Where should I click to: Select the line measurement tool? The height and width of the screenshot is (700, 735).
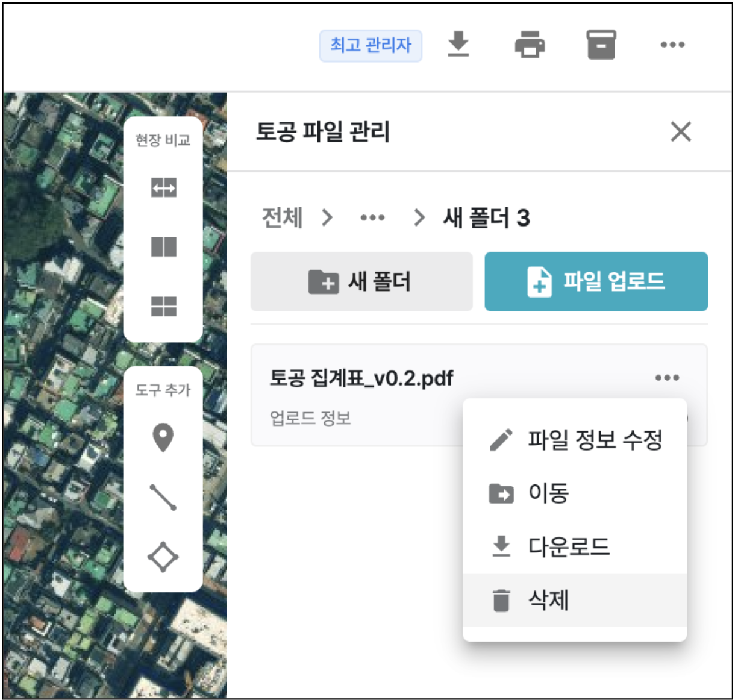[163, 497]
